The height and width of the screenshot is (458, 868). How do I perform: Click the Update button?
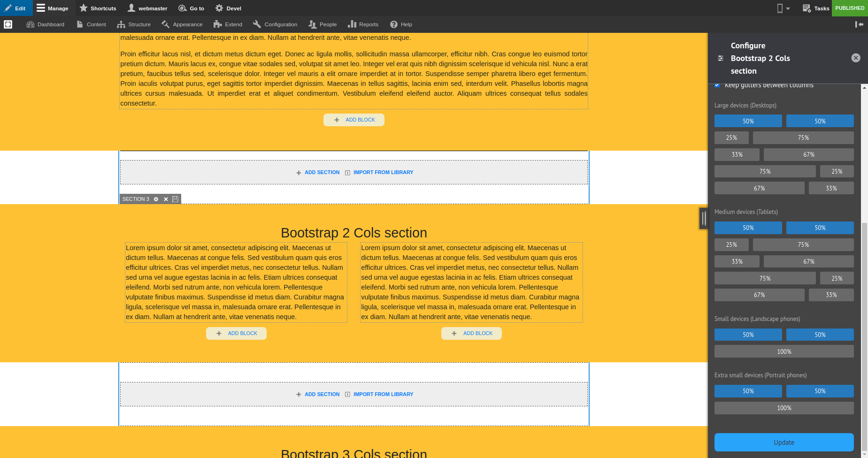[x=784, y=442]
